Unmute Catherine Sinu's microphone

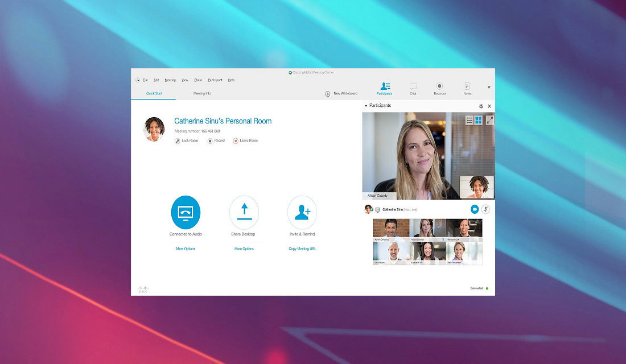486,209
